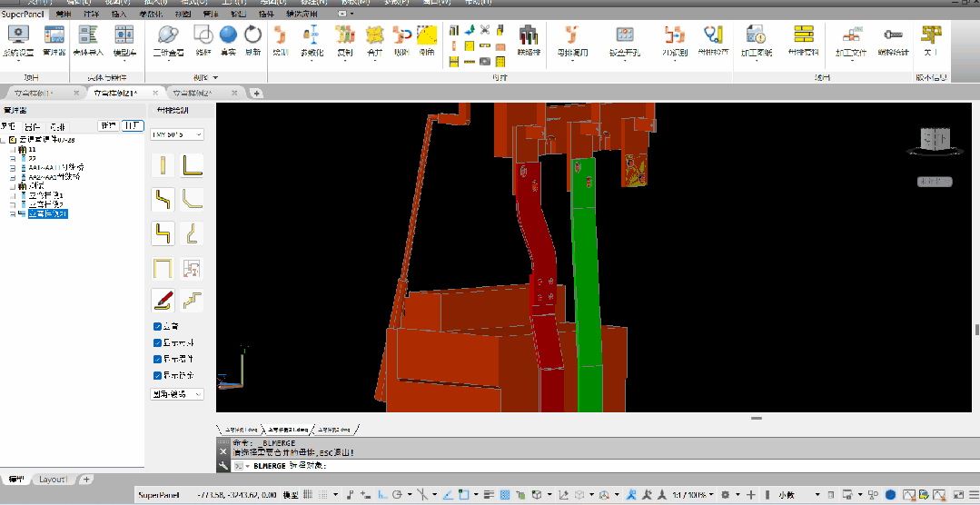Add a new drawing tab with plus button

click(x=256, y=94)
